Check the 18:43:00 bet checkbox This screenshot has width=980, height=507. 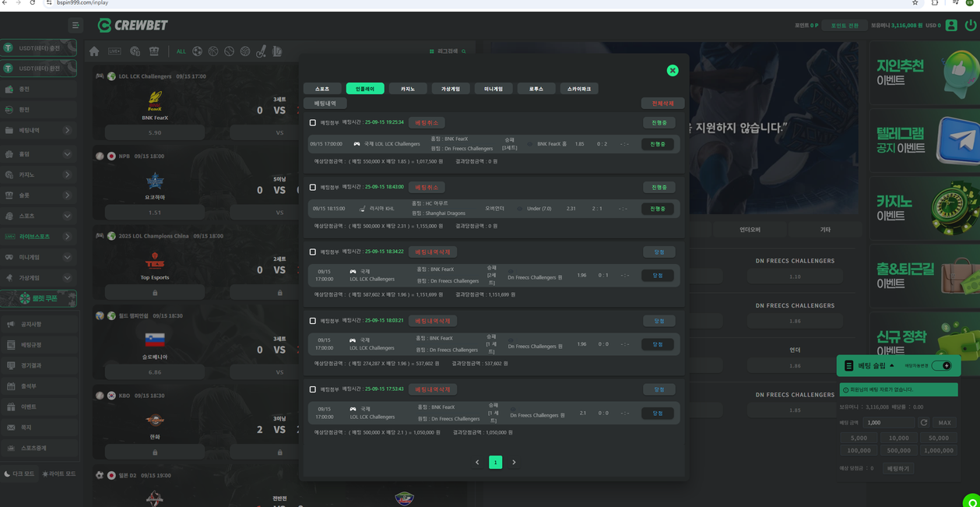click(313, 188)
